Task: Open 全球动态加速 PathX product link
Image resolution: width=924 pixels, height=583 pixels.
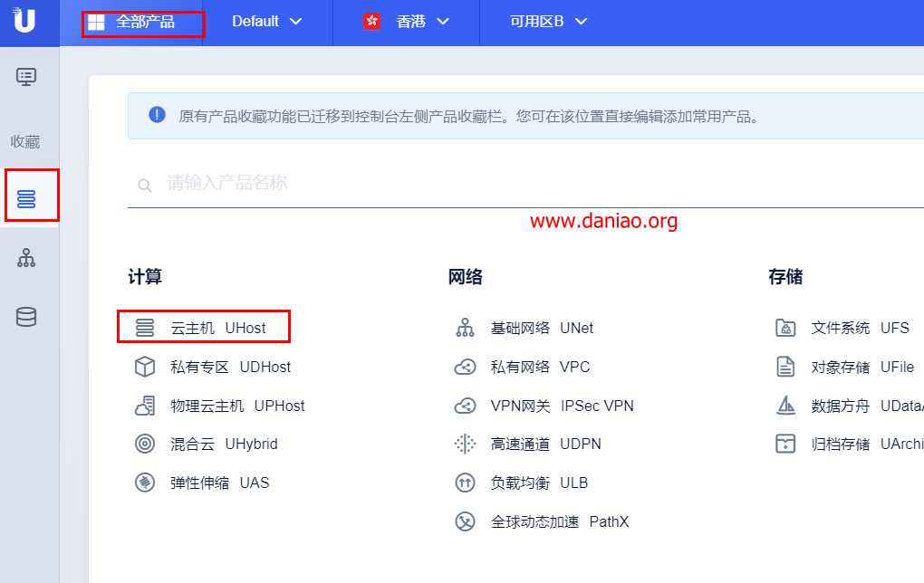Action: [560, 521]
